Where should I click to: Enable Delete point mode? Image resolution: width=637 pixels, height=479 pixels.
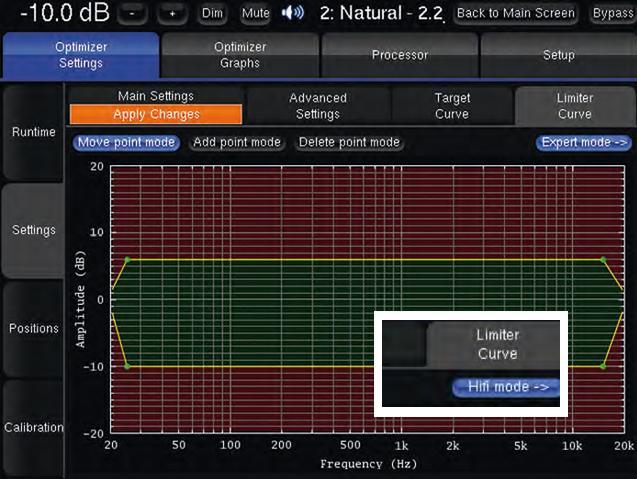coord(350,142)
